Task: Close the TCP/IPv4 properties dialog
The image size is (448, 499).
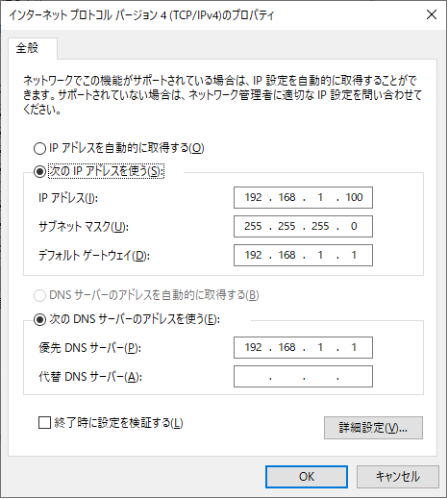Action: 432,14
